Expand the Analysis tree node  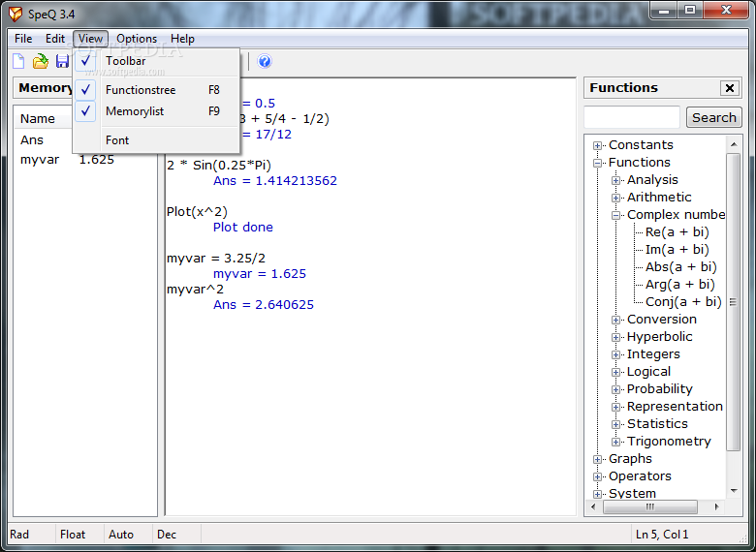click(x=615, y=181)
